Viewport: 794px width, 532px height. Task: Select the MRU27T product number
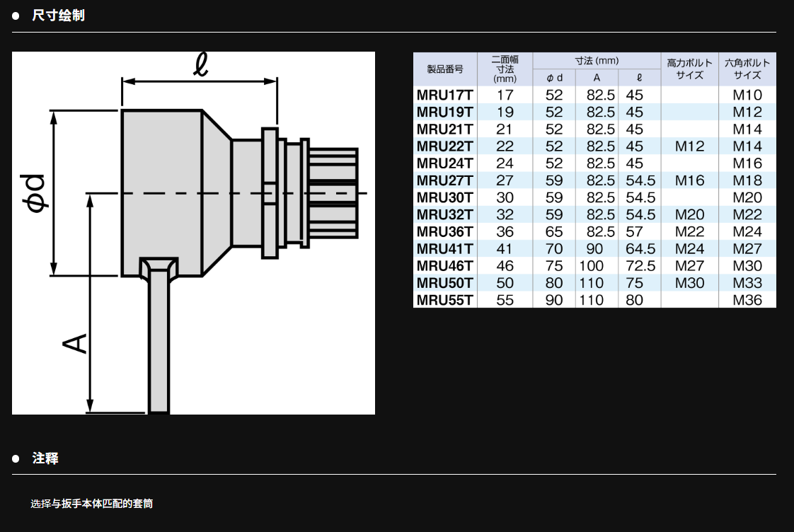[444, 180]
